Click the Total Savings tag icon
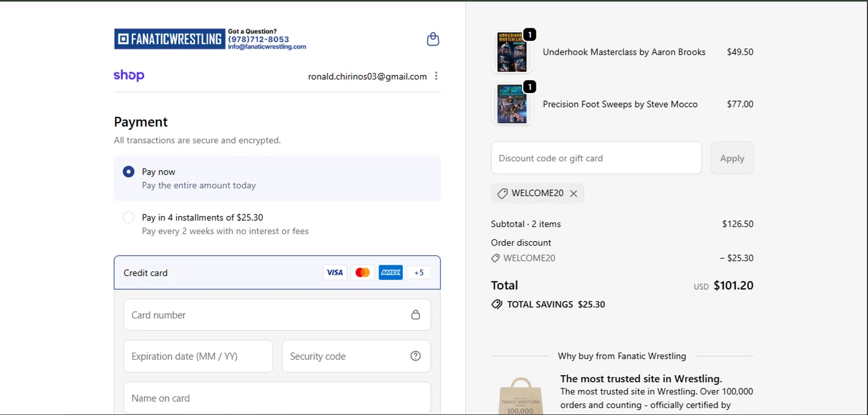Viewport: 868px width, 415px height. (496, 304)
